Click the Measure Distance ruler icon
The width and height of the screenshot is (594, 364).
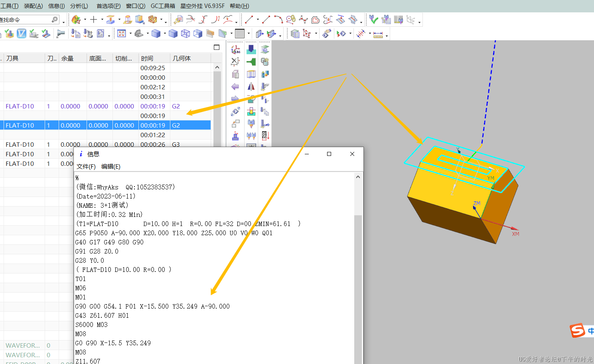click(x=378, y=34)
